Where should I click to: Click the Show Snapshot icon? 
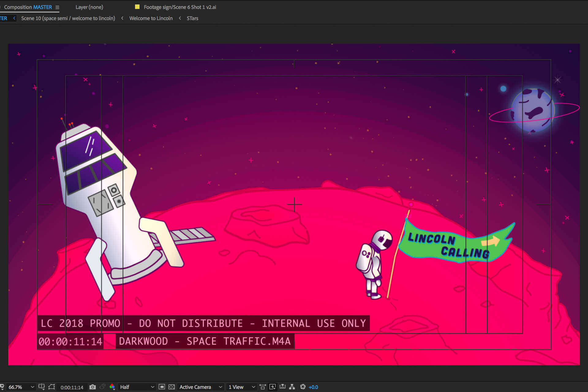(103, 387)
